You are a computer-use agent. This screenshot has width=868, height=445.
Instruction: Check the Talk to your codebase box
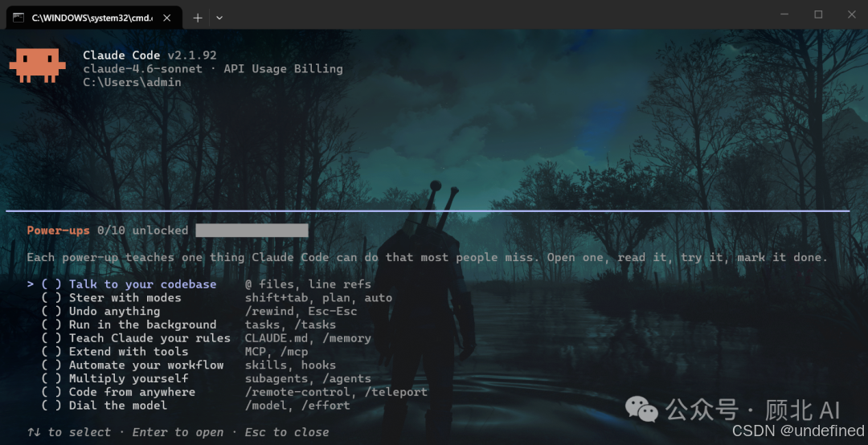tap(51, 284)
